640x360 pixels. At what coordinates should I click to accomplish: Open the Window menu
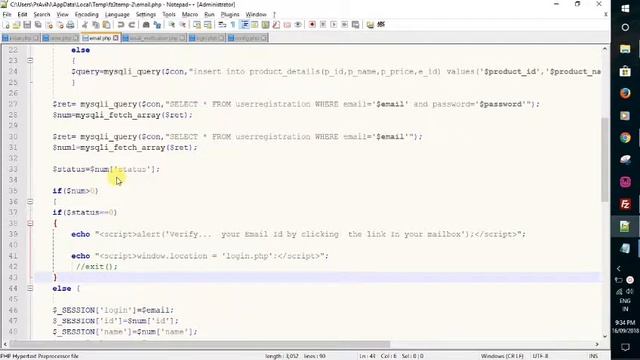pos(256,14)
